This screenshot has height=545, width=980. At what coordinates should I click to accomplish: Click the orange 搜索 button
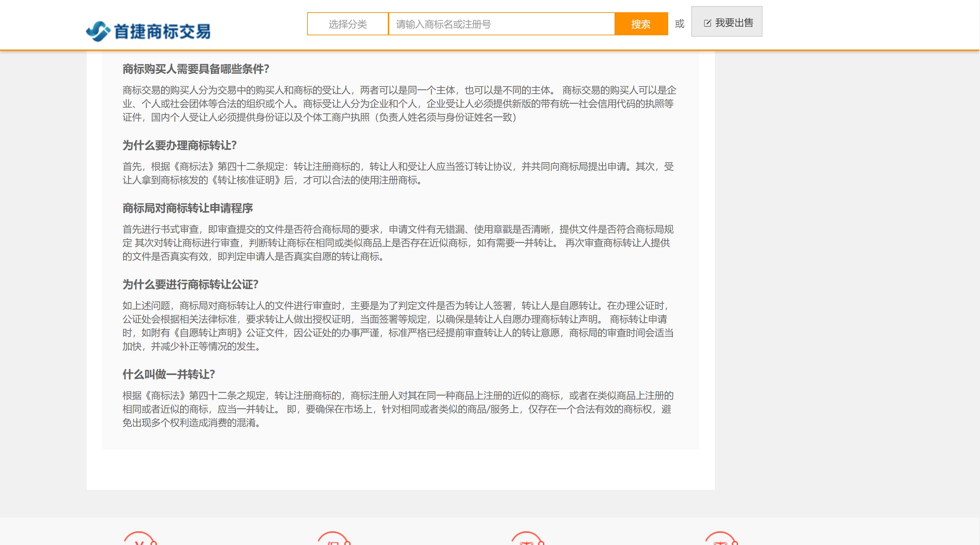point(641,24)
